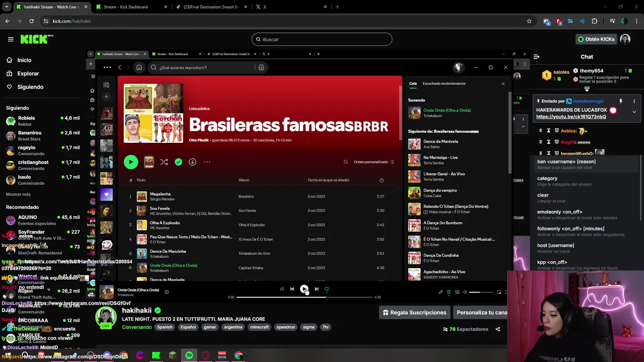Viewport: 644px width, 362px height.
Task: Toggle the green saved-to-library checkmark
Action: pyautogui.click(x=178, y=162)
